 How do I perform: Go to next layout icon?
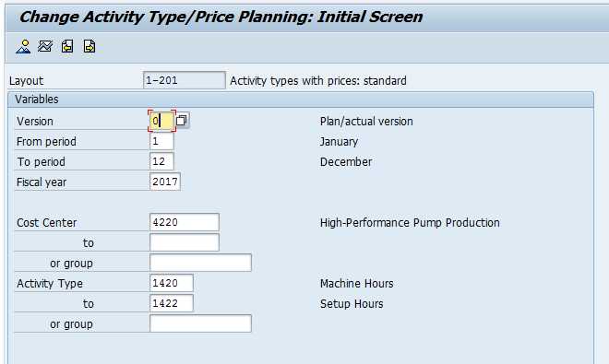(x=90, y=47)
